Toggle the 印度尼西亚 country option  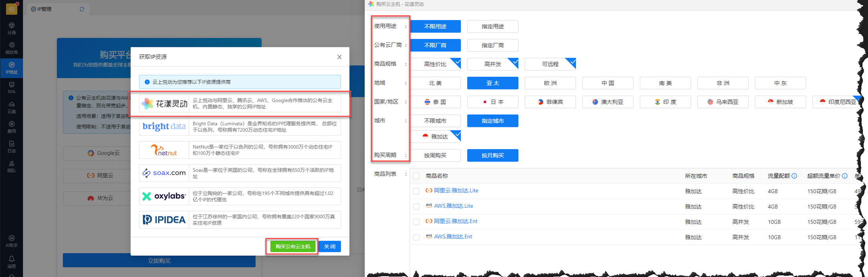coord(837,102)
